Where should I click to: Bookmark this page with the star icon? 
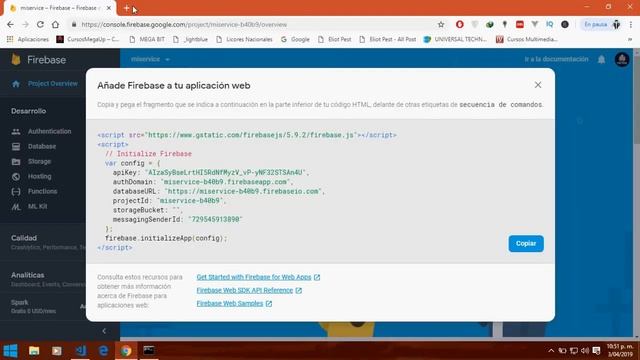click(x=441, y=24)
